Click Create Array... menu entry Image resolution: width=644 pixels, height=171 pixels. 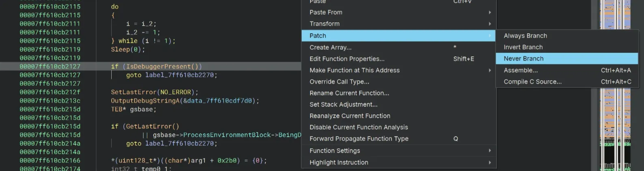331,47
